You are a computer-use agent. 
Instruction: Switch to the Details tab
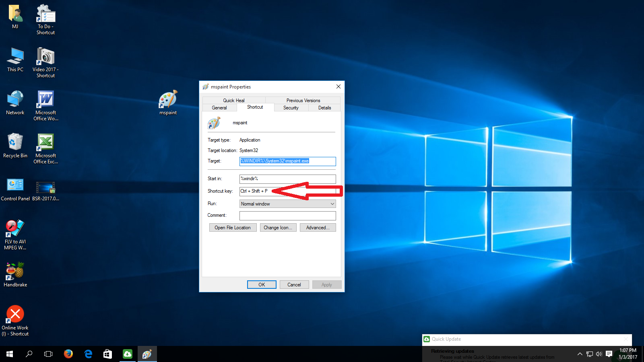[x=325, y=108]
